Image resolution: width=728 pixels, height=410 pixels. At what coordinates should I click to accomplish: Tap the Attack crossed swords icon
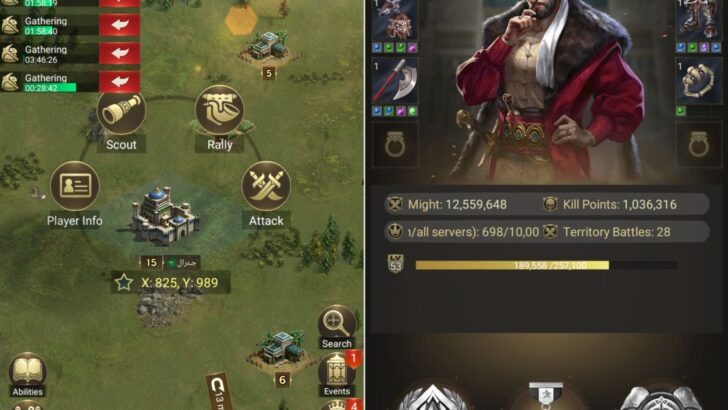266,186
